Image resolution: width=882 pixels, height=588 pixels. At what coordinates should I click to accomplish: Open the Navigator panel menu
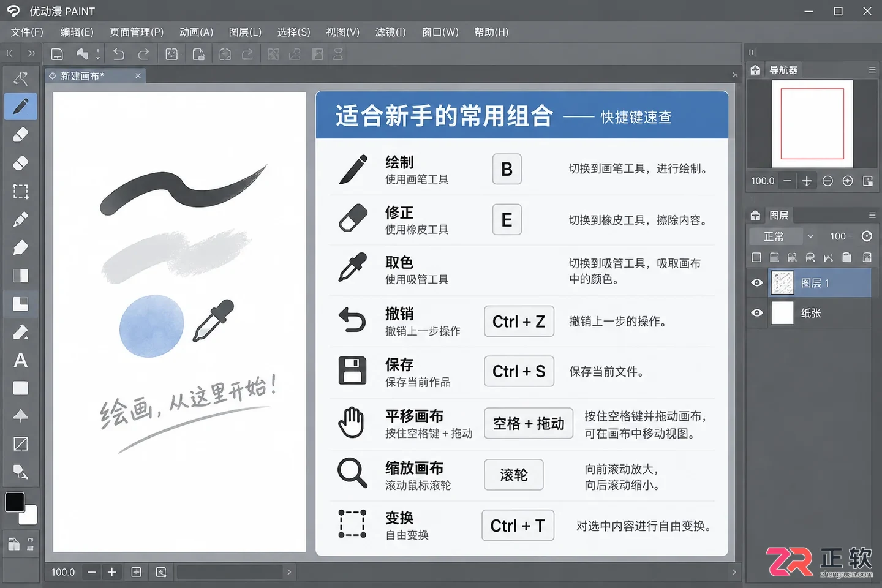point(872,70)
